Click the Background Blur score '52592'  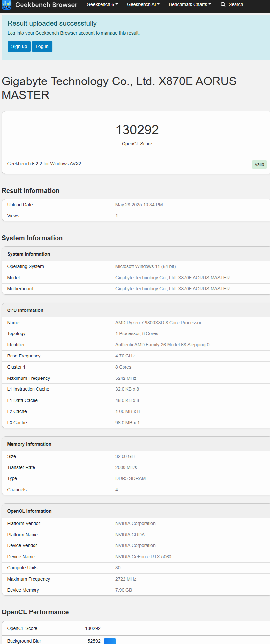94,641
